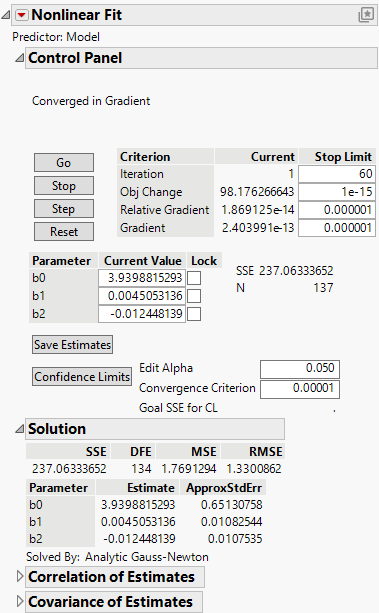The width and height of the screenshot is (379, 613).
Task: Edit b1 current value field
Action: (x=142, y=296)
